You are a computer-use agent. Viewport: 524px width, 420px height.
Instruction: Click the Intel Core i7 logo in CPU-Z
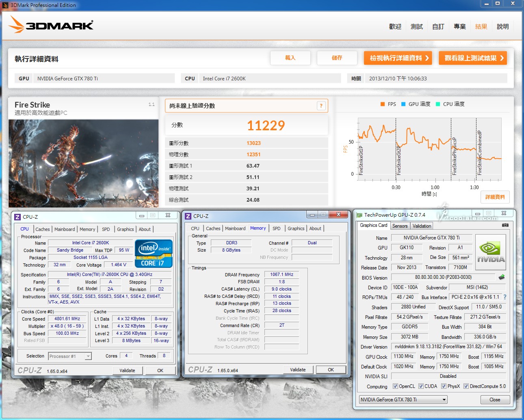pyautogui.click(x=154, y=254)
